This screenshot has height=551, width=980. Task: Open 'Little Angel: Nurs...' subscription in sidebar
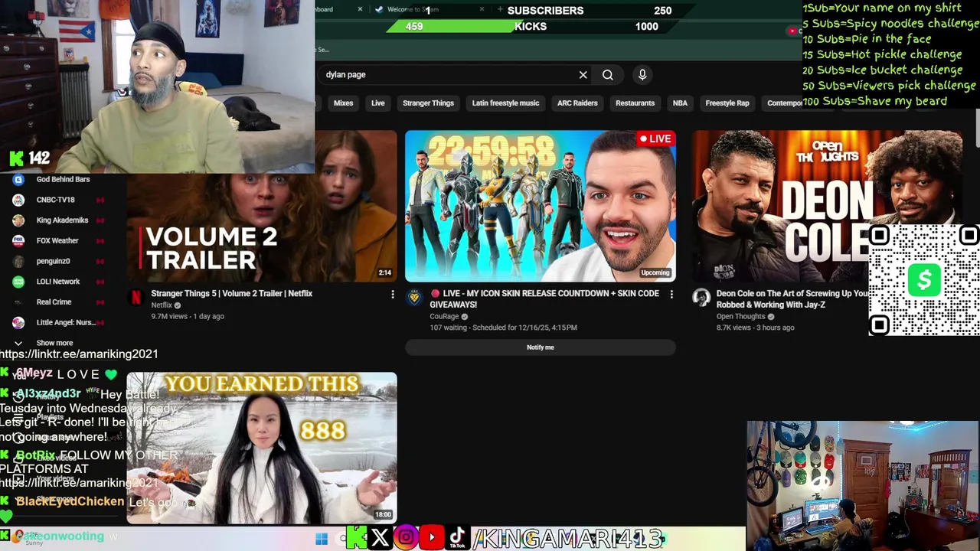click(x=66, y=322)
